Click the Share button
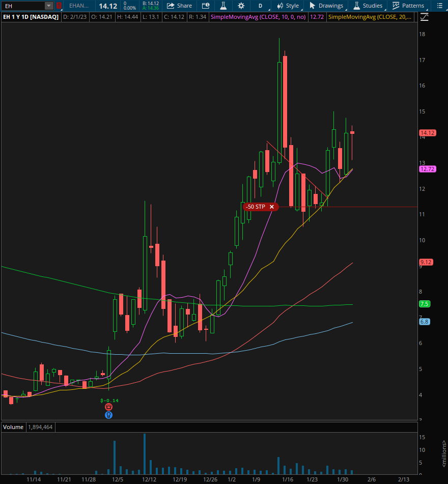 point(179,6)
